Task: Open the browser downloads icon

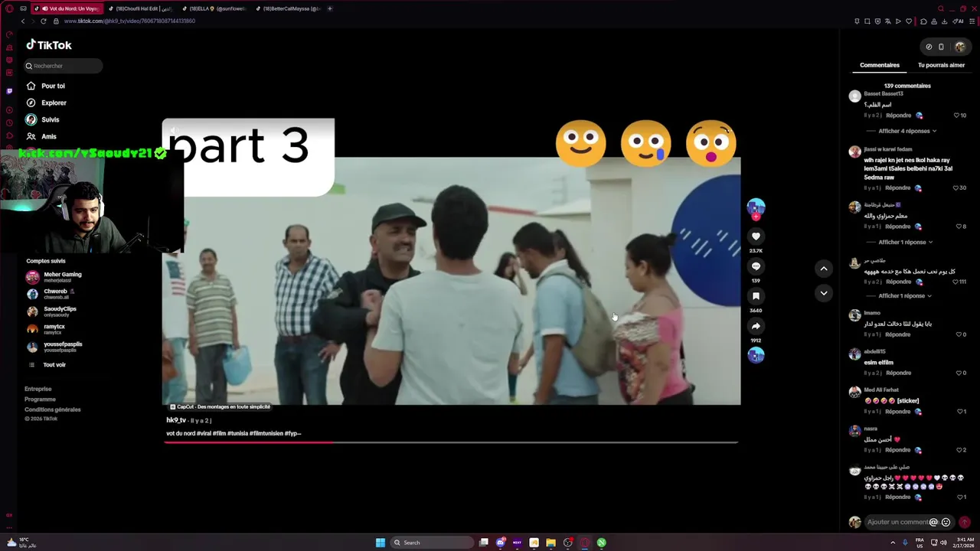Action: pyautogui.click(x=945, y=21)
